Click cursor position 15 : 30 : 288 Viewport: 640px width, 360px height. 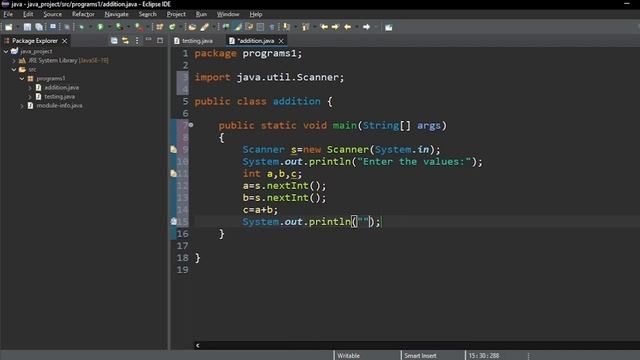[484, 356]
